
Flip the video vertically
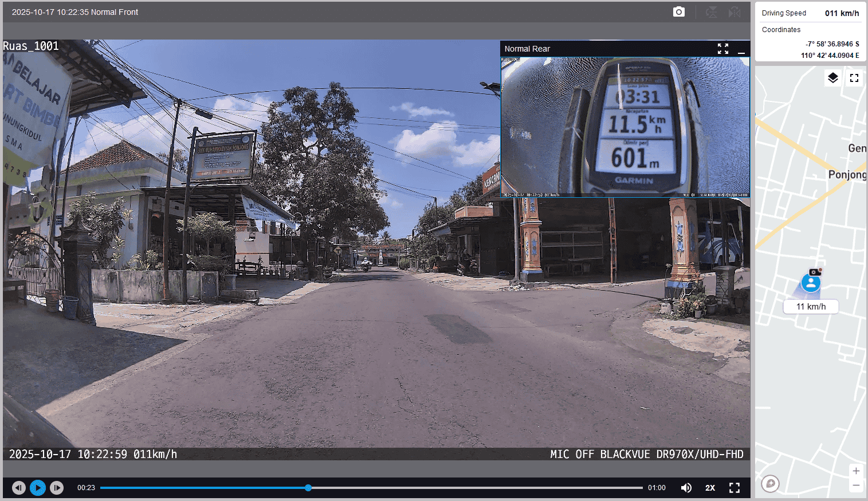(x=711, y=12)
